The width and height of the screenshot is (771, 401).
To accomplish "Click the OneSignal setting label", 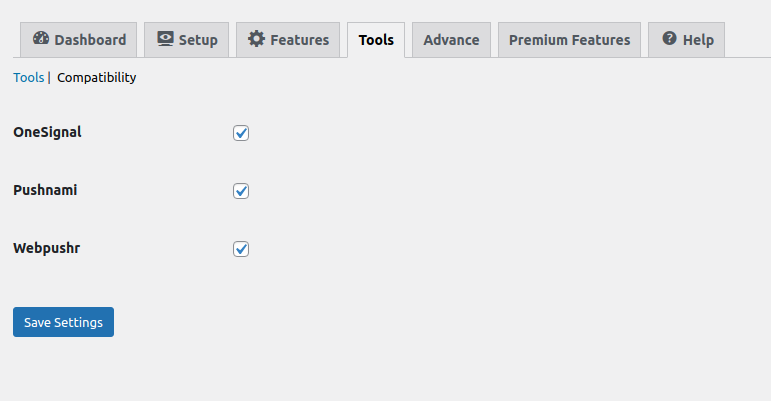I will (x=47, y=132).
